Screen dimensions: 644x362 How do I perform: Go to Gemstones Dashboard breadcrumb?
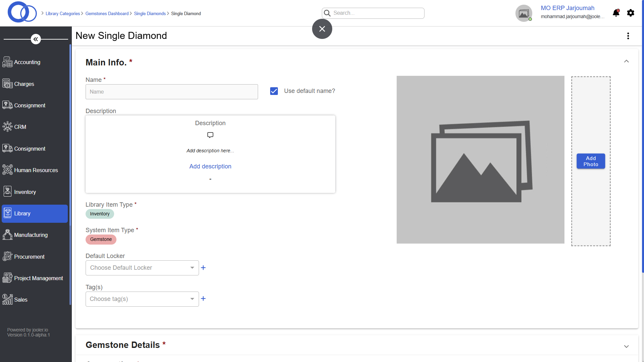[107, 14]
